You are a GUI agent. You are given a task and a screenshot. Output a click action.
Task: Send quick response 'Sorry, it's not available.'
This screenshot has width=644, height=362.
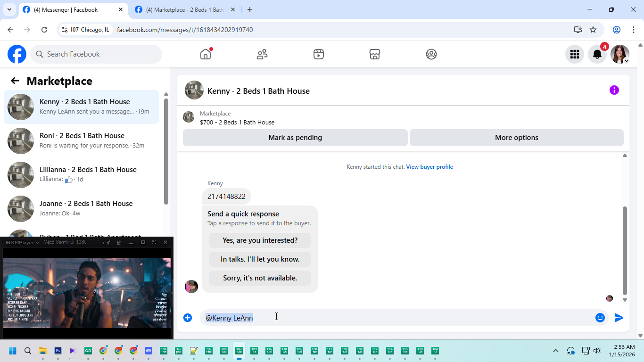(260, 278)
